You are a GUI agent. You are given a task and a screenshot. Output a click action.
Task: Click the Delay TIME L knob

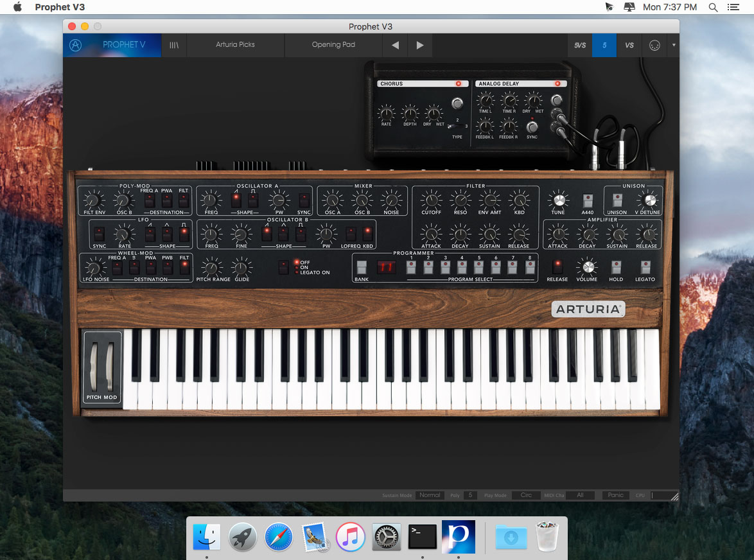click(x=485, y=100)
